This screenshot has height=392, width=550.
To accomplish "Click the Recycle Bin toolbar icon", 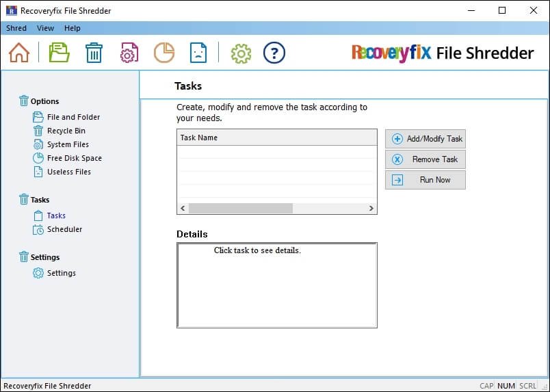I will click(x=94, y=53).
